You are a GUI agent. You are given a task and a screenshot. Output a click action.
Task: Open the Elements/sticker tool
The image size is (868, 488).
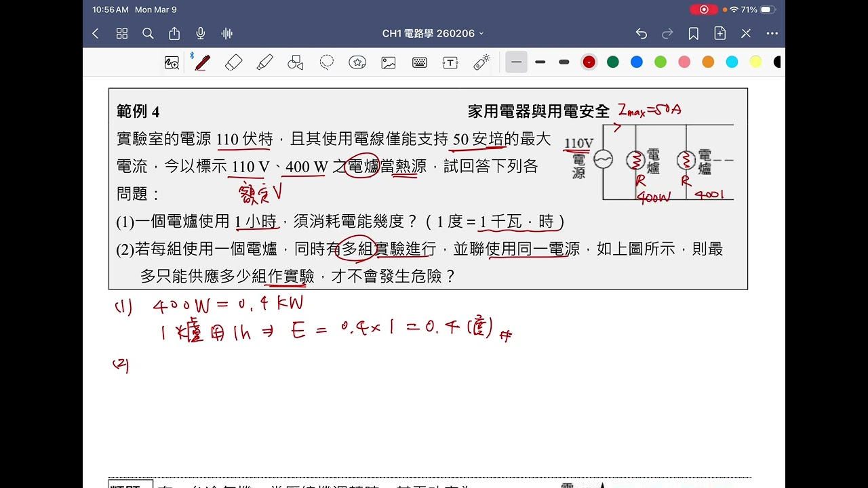[357, 62]
